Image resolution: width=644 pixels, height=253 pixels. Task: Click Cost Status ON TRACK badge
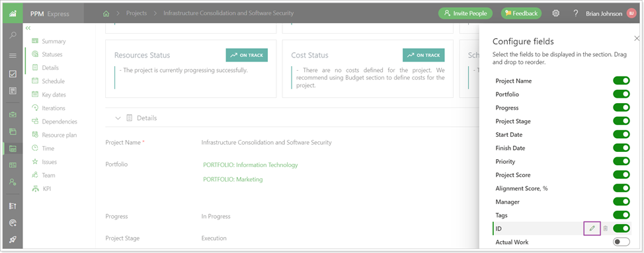tap(423, 55)
